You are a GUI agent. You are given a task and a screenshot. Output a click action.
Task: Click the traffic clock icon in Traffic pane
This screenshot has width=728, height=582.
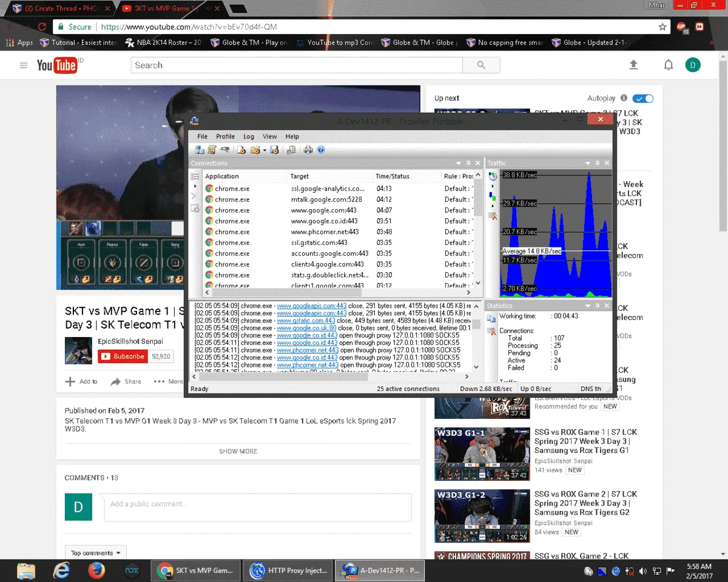click(493, 176)
